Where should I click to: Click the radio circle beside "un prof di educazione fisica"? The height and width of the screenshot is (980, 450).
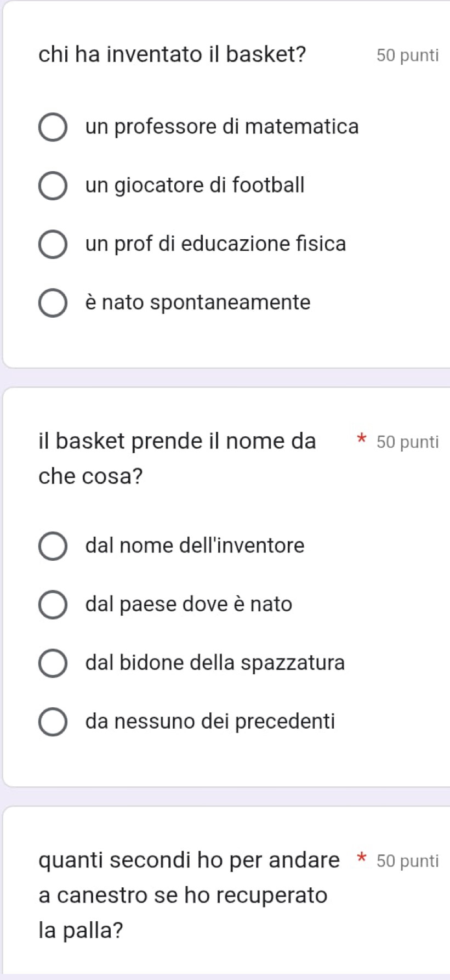tap(53, 244)
